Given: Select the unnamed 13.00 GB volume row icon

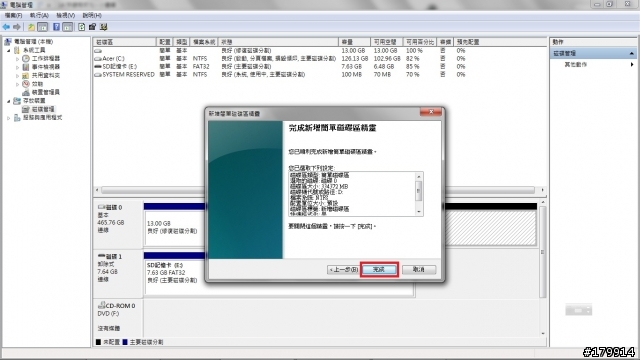Looking at the screenshot, I should coord(98,51).
